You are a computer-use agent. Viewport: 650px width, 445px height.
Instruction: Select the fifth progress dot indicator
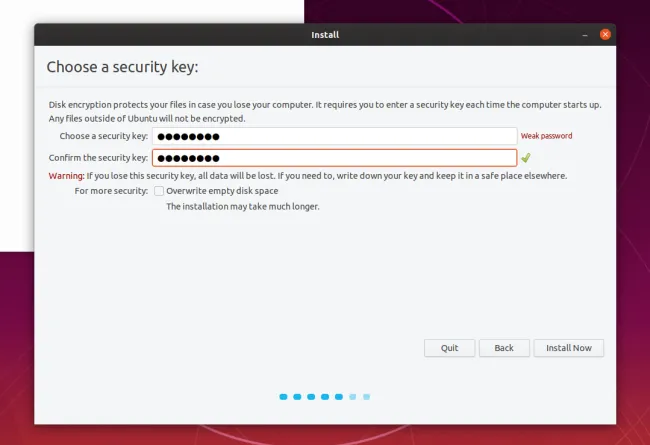pos(339,397)
